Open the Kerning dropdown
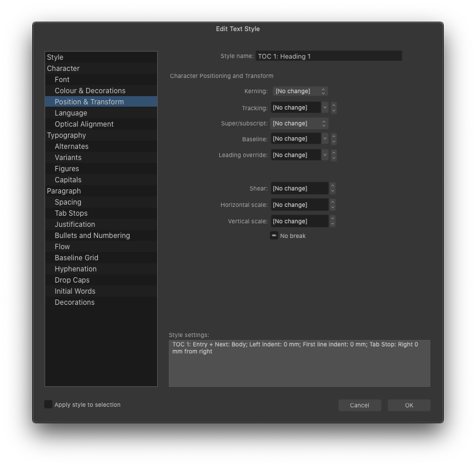This screenshot has width=476, height=466. click(299, 91)
